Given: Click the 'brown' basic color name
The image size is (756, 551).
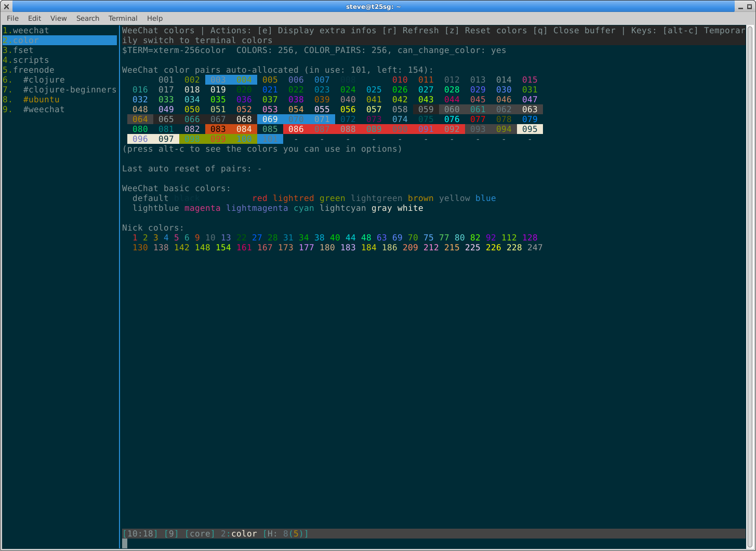Looking at the screenshot, I should coord(421,198).
